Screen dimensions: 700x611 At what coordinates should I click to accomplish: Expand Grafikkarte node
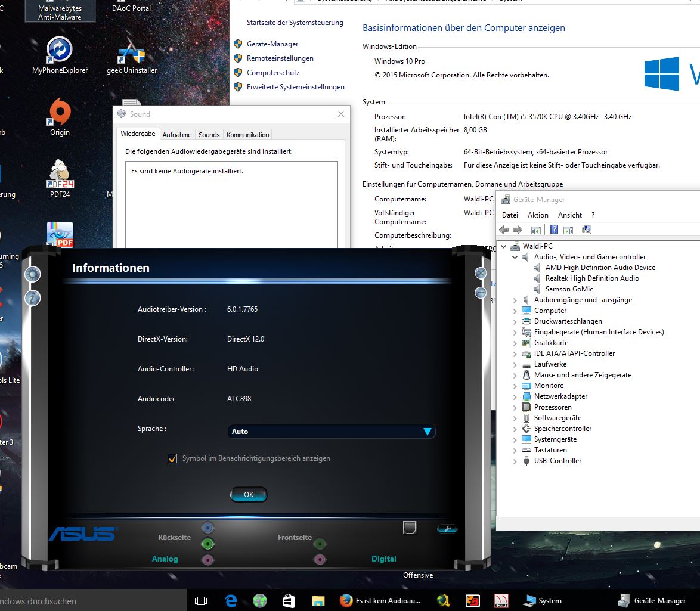pyautogui.click(x=515, y=343)
